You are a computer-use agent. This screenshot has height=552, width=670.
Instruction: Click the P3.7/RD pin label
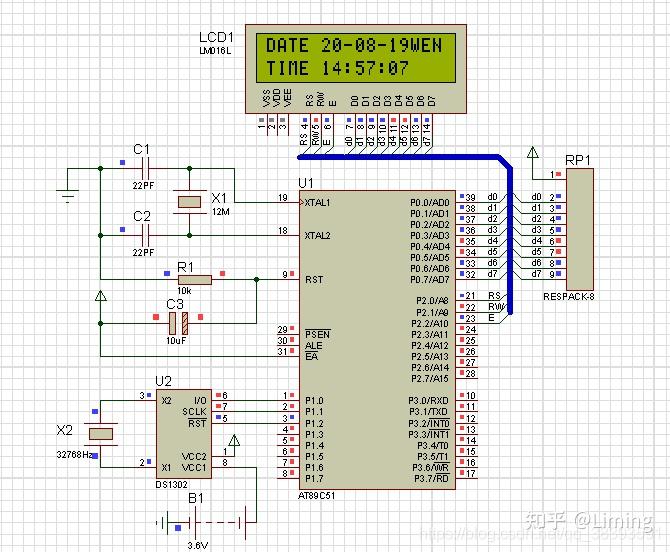pos(432,479)
